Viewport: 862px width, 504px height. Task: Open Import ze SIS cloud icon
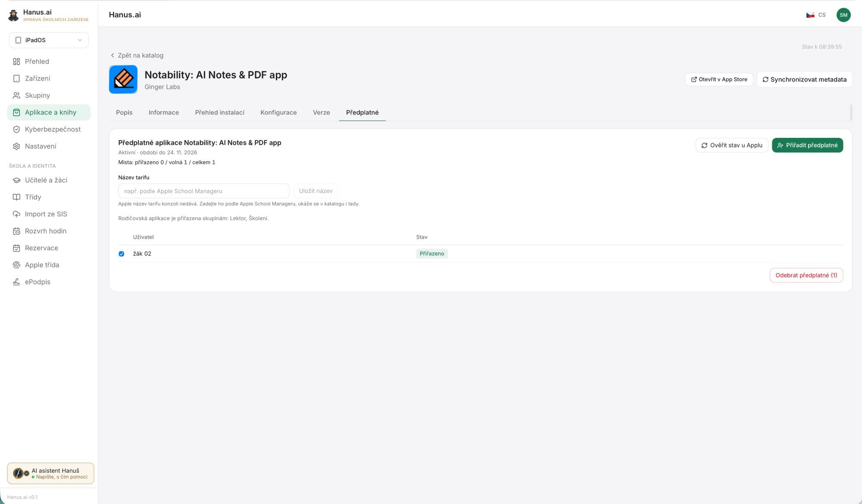16,214
